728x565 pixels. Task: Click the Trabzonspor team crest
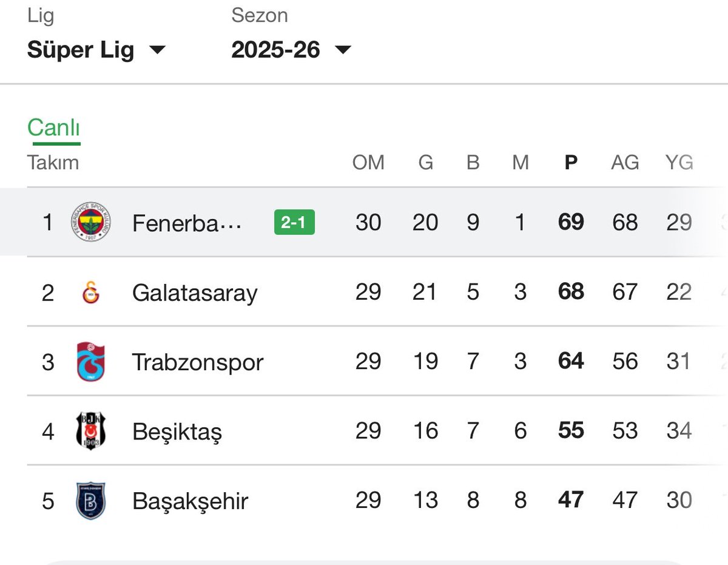point(91,362)
